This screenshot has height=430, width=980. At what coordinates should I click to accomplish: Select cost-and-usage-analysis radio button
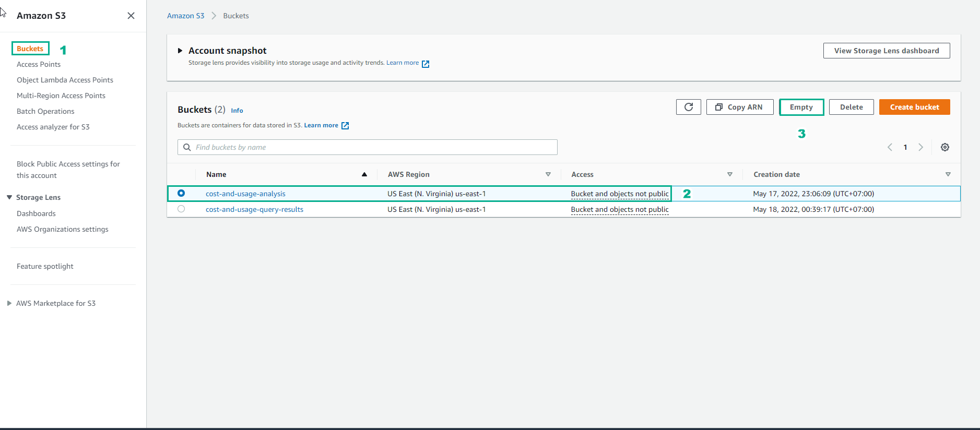[x=181, y=193]
